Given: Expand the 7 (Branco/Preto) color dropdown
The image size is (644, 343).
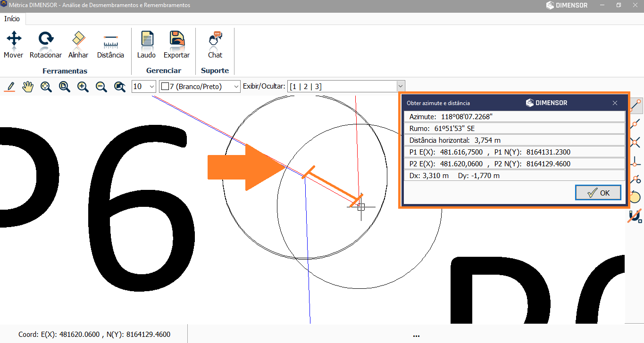Looking at the screenshot, I should click(200, 87).
